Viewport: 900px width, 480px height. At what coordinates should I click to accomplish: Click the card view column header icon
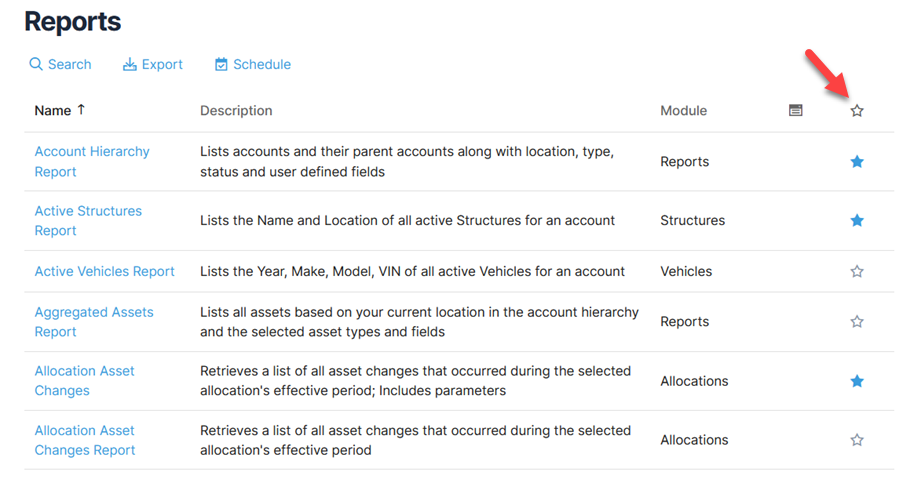796,111
